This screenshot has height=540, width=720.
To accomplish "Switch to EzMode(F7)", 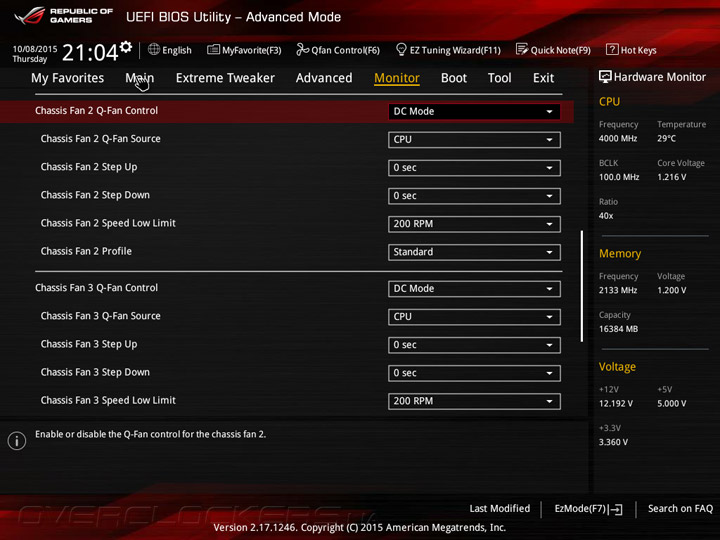I will 580,508.
